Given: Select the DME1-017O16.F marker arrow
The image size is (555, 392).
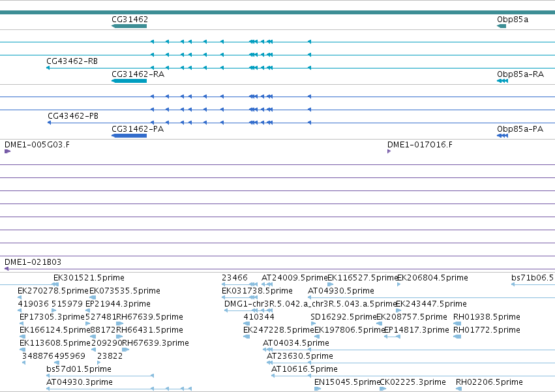Looking at the screenshot, I should click(x=389, y=151).
